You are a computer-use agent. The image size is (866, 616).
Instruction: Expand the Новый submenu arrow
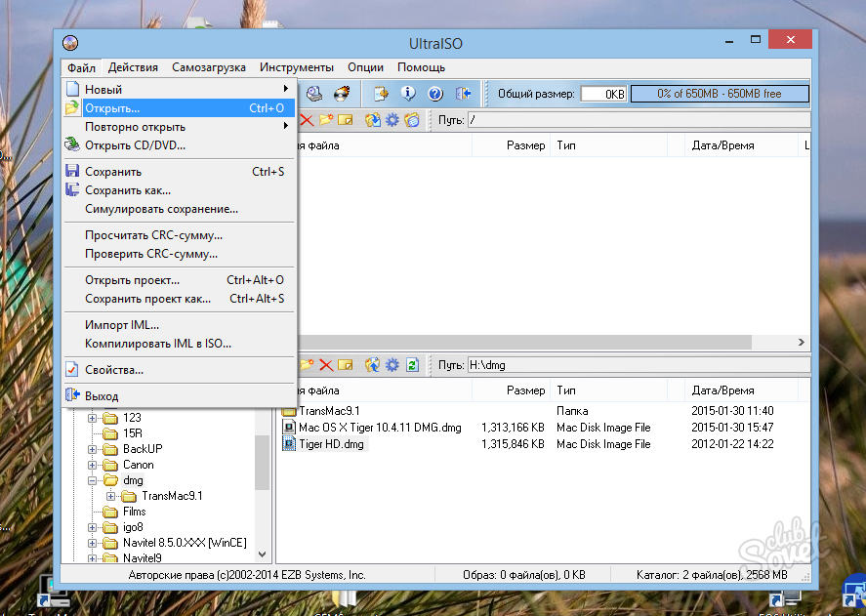coord(285,89)
